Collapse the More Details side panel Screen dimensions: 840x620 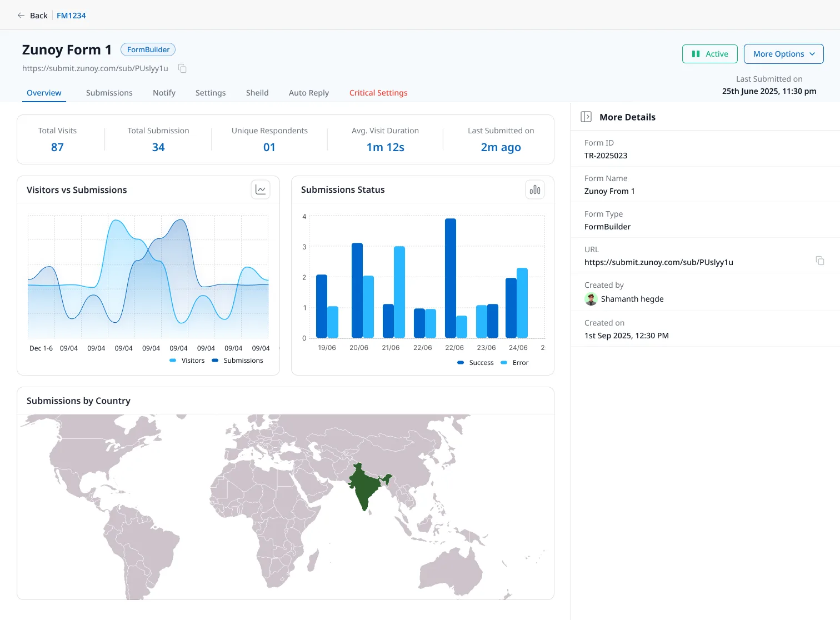point(586,117)
